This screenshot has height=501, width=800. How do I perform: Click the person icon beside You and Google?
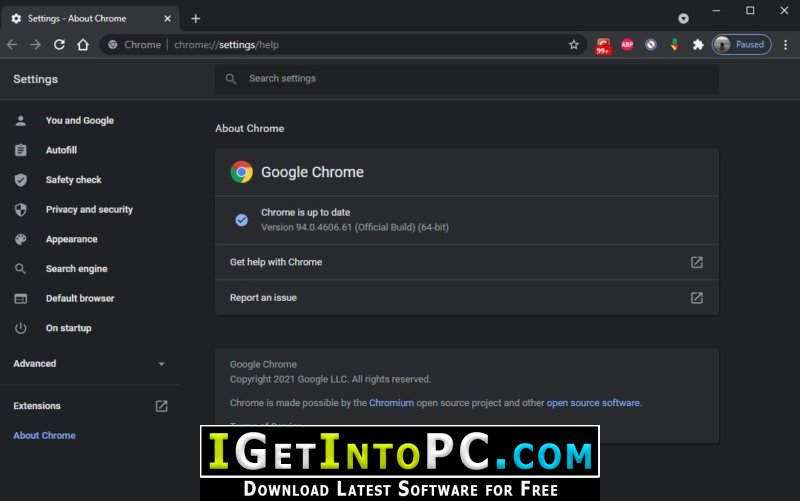[x=20, y=120]
